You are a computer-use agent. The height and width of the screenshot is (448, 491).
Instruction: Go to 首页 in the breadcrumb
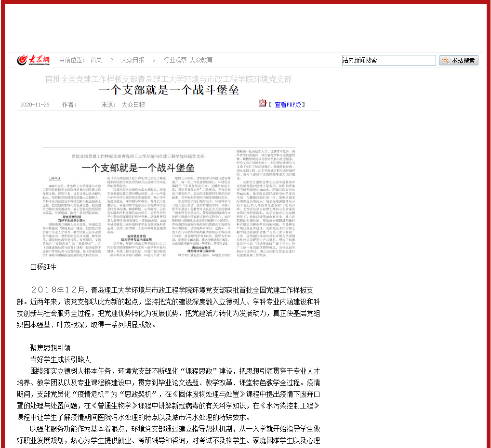click(x=96, y=60)
